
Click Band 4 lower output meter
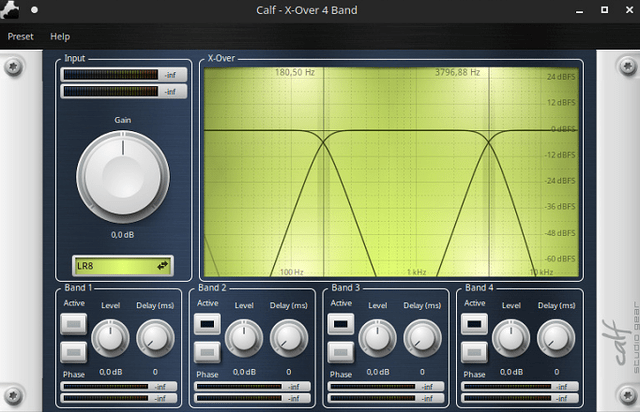tap(520, 398)
